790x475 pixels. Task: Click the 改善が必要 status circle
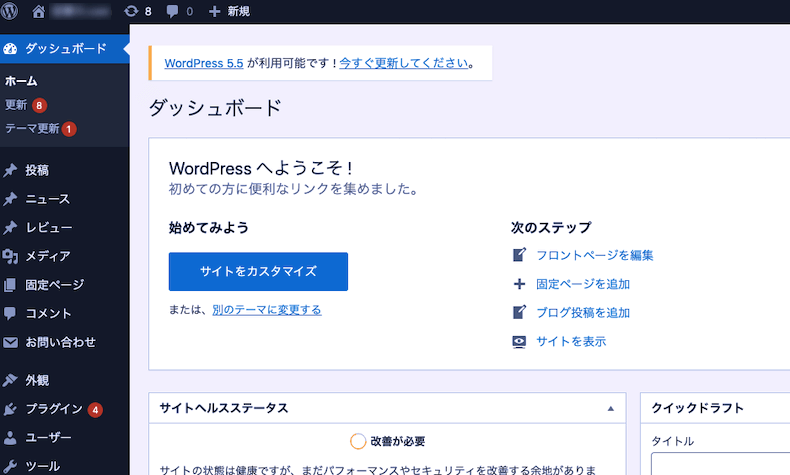(358, 441)
